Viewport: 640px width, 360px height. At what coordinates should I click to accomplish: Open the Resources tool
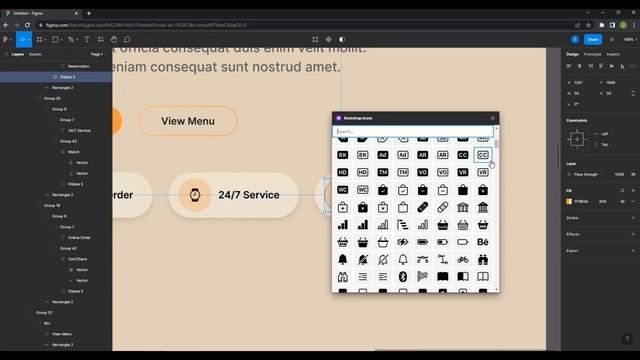(x=100, y=40)
